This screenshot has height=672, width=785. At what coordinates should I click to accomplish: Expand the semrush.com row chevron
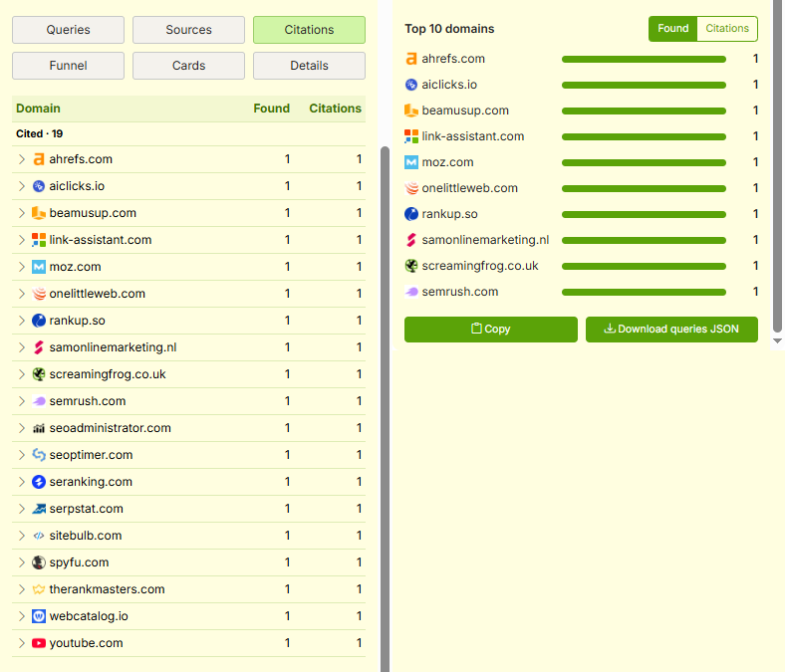(22, 401)
